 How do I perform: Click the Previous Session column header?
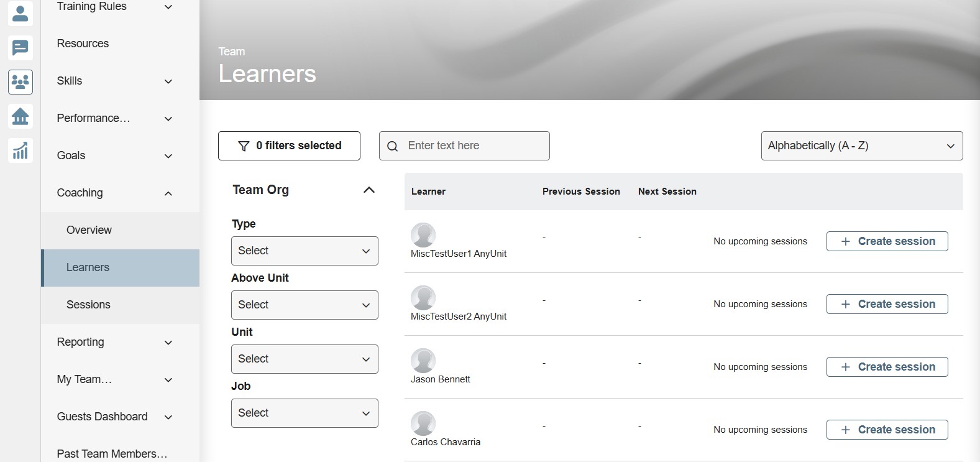(581, 192)
